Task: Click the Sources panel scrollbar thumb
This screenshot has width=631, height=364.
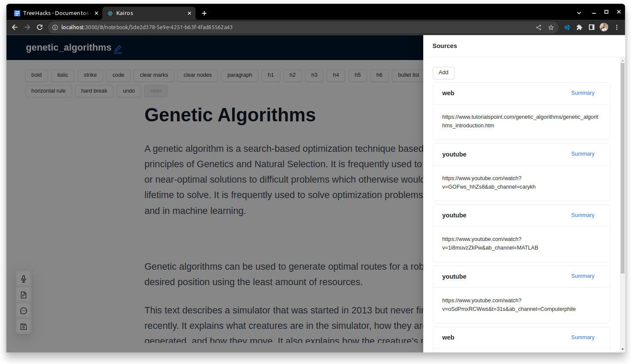Action: click(622, 168)
